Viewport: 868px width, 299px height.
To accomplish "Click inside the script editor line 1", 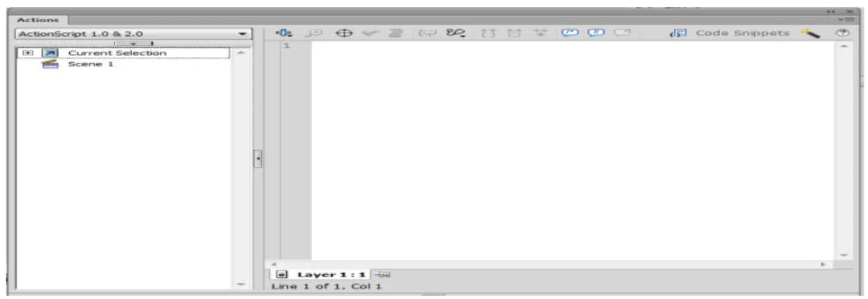I will [x=573, y=46].
